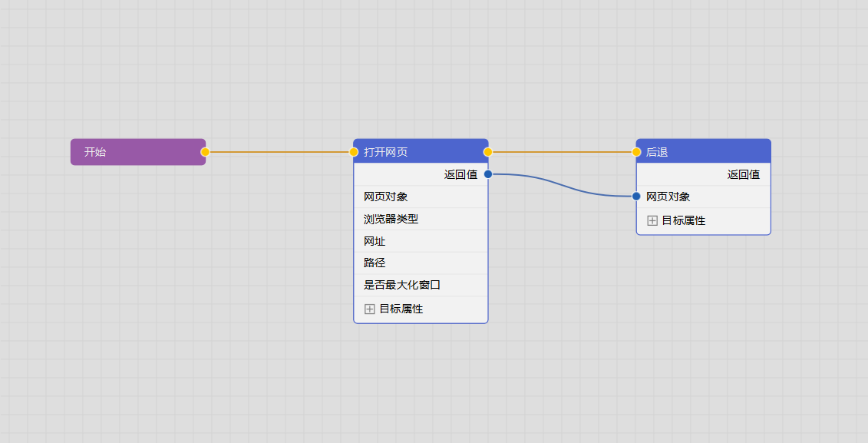Screen dimensions: 868x443
Task: Click 网页对象 row in 打开网页 node
Action: coord(421,197)
